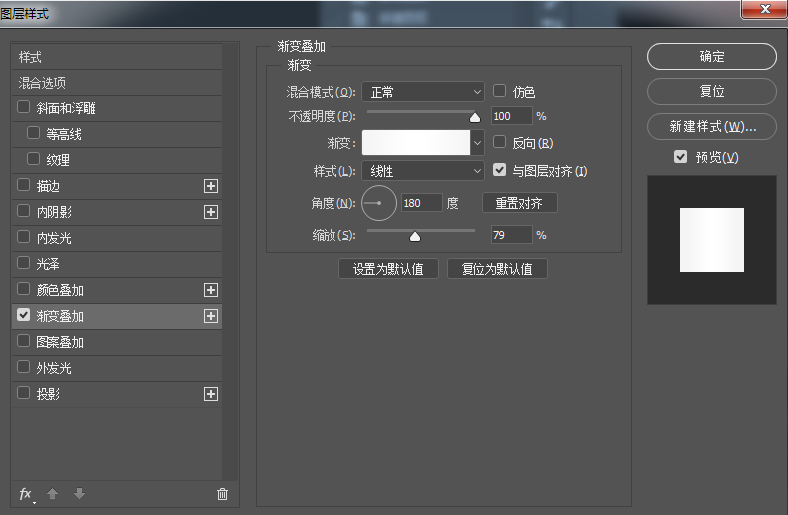Enable the 描边 checkbox
This screenshot has width=788, height=515.
pyautogui.click(x=23, y=185)
